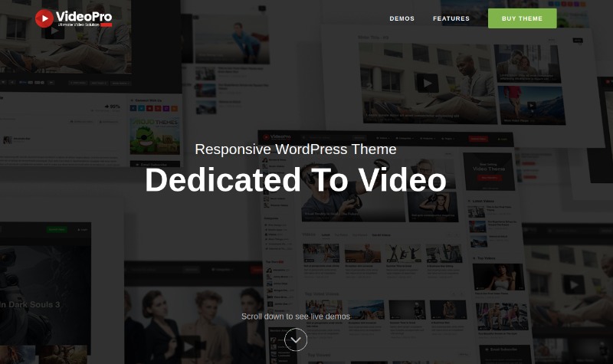This screenshot has width=613, height=364.
Task: Click 'Scroll down to see live demos'
Action: pyautogui.click(x=296, y=316)
